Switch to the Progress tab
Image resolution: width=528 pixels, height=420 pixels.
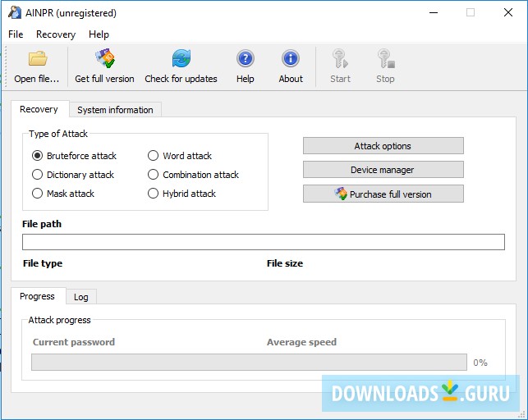[x=37, y=296]
